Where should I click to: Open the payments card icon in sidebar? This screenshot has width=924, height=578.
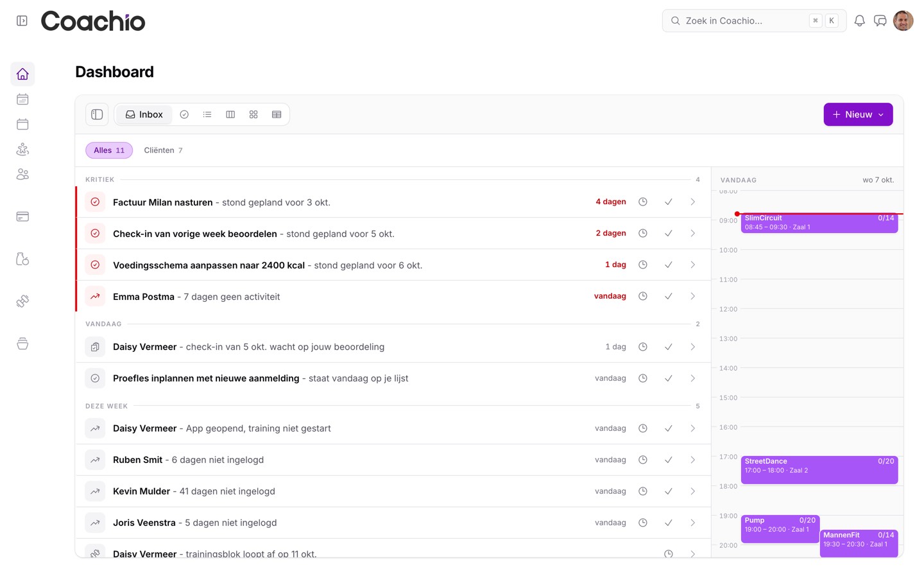(x=22, y=216)
